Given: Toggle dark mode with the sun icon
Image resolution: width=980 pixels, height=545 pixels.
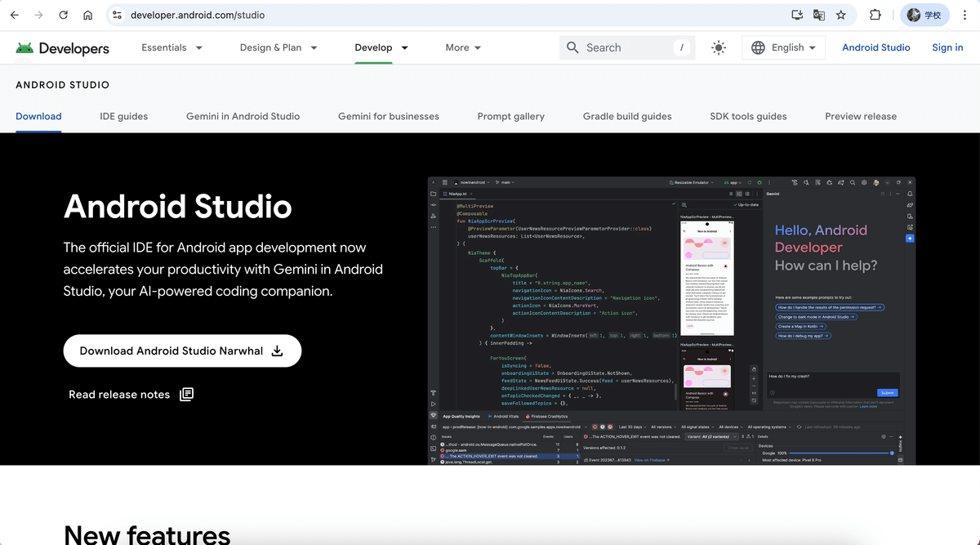Looking at the screenshot, I should [x=718, y=47].
